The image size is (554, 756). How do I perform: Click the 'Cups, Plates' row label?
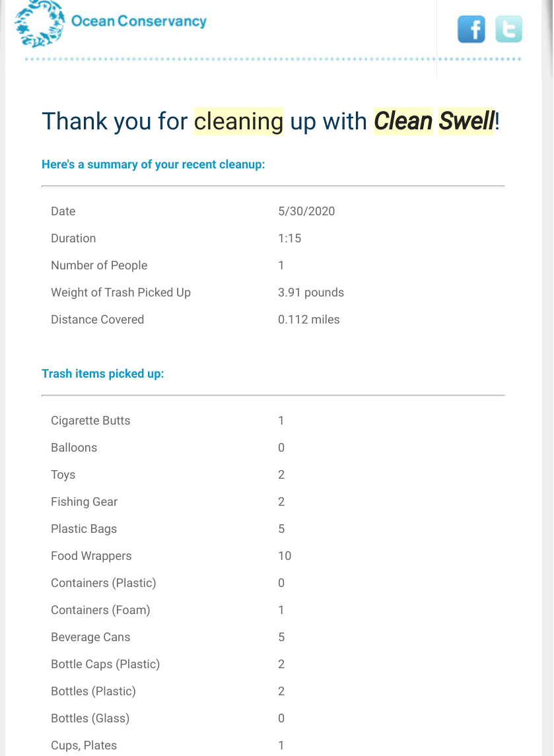[x=84, y=745]
